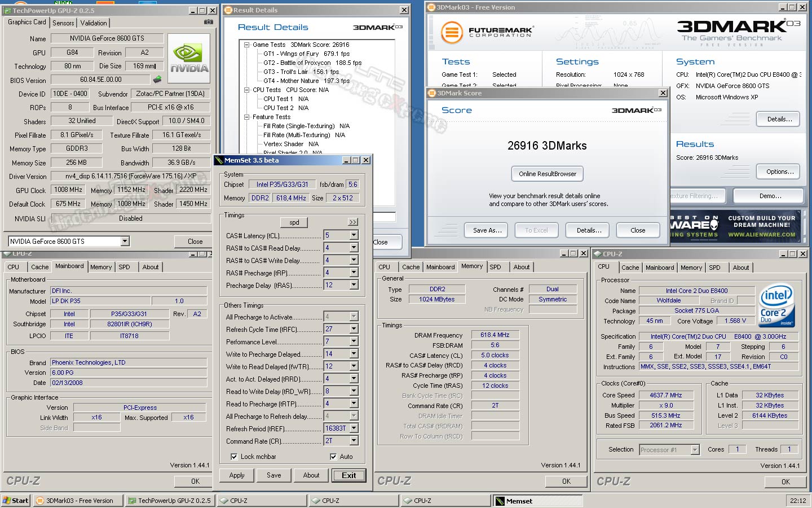This screenshot has width=812, height=508.
Task: Open Write to Precharge Delayed dropdown
Action: pyautogui.click(x=354, y=354)
